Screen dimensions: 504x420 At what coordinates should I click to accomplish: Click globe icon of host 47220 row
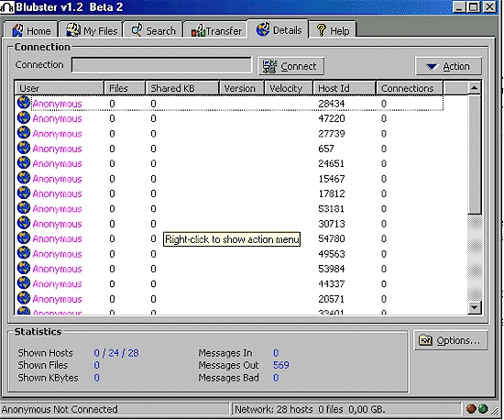pos(24,117)
